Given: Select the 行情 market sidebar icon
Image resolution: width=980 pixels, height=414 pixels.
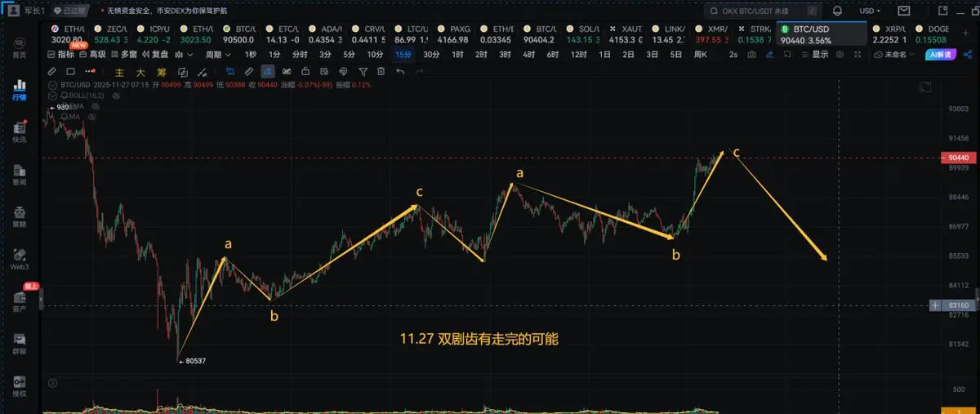Looking at the screenshot, I should [x=18, y=89].
